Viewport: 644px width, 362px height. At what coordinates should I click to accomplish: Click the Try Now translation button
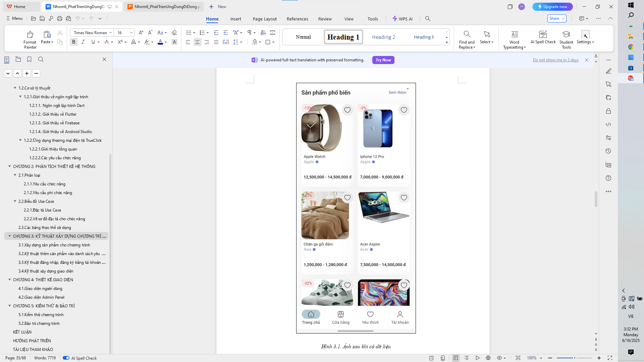pos(383,60)
